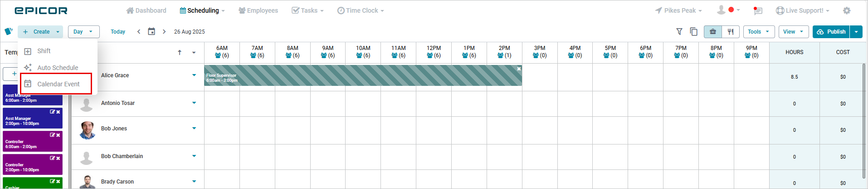Switch to briefcase positions view toggle

coord(713,32)
